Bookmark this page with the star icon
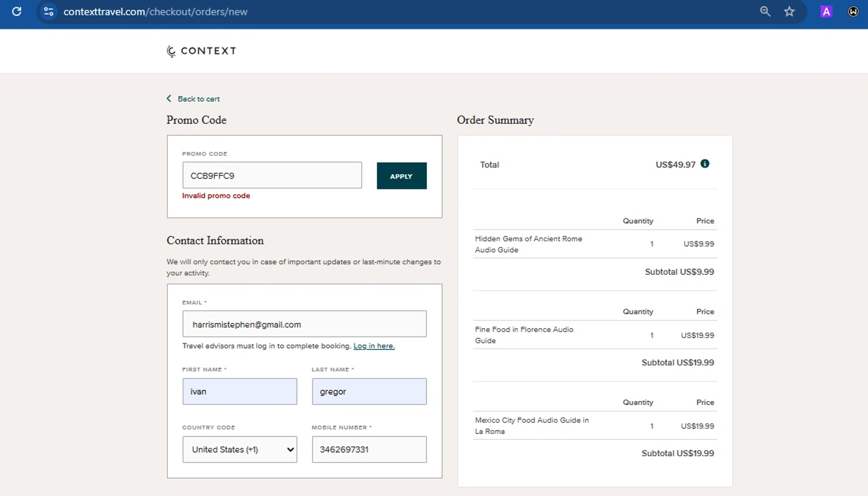Screen dimensions: 868x496 [x=789, y=12]
